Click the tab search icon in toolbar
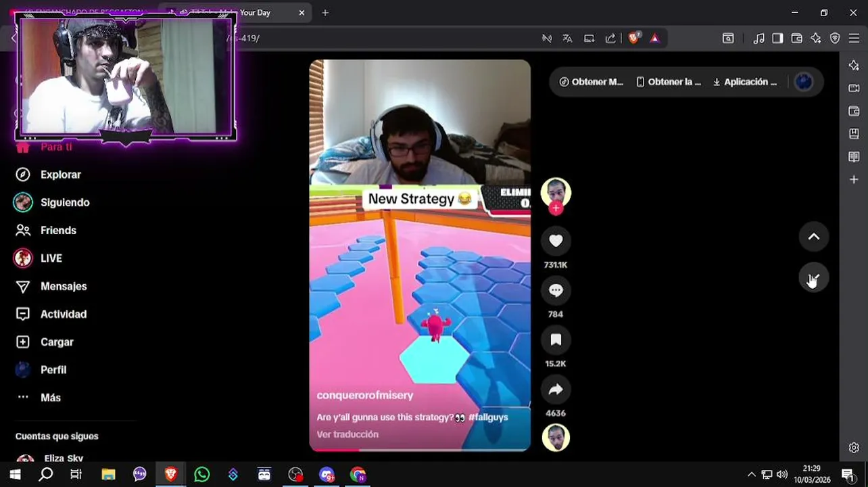This screenshot has height=487, width=868. (728, 39)
